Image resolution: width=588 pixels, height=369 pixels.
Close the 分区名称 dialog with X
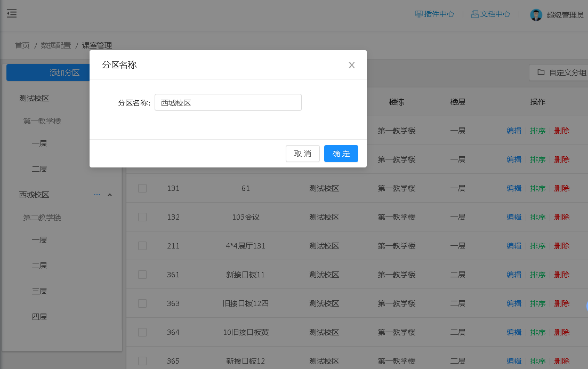point(351,65)
